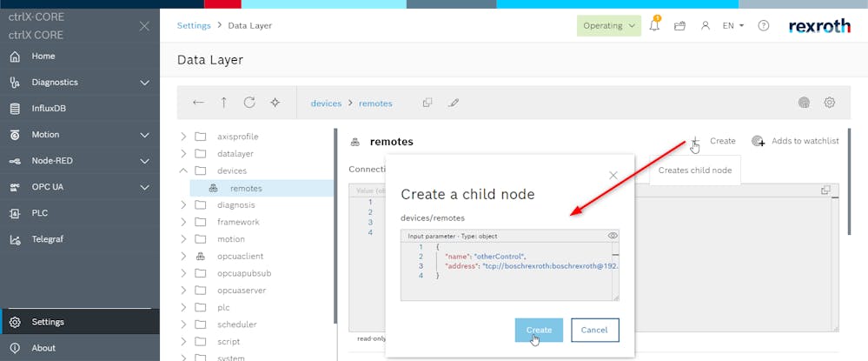This screenshot has width=868, height=361.
Task: Click the file manager folder icon in header
Action: tap(679, 25)
